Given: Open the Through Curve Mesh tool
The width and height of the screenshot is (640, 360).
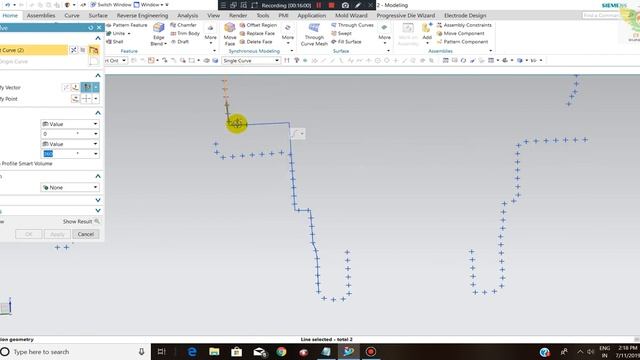Looking at the screenshot, I should click(314, 34).
